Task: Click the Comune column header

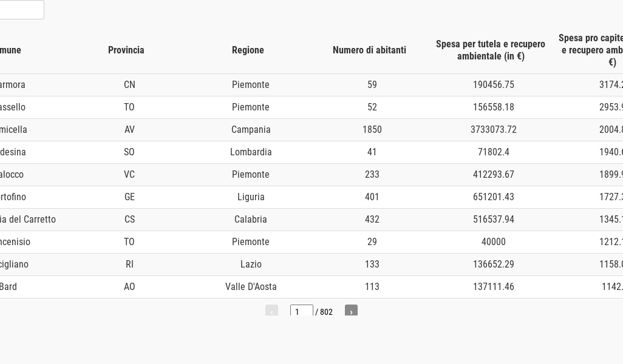Action: tap(10, 50)
